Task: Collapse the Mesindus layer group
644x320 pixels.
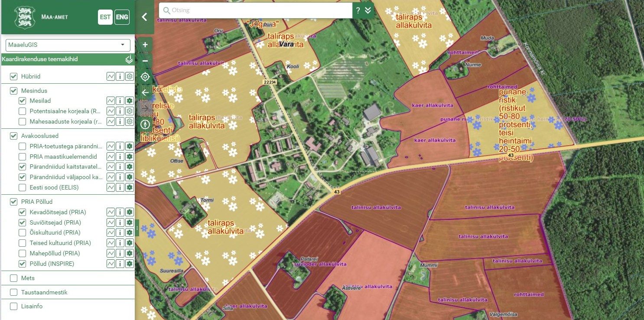Action: [34, 91]
